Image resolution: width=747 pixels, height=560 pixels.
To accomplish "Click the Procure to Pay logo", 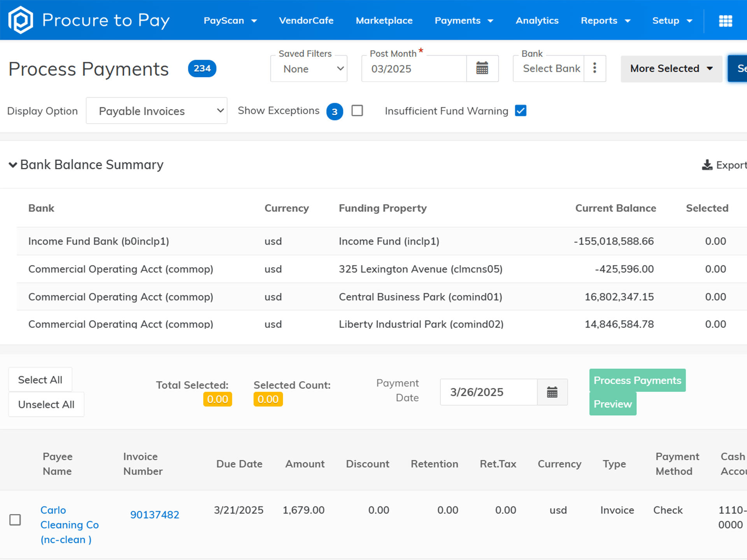I will pyautogui.click(x=88, y=20).
